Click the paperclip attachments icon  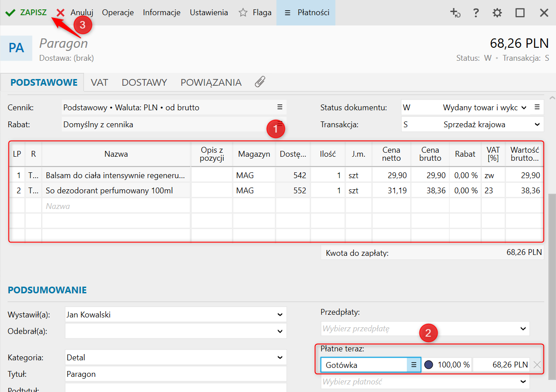[260, 82]
